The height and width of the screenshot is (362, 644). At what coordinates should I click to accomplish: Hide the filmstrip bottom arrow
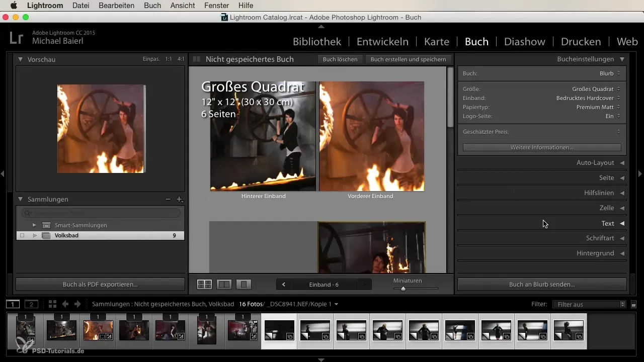(321, 359)
